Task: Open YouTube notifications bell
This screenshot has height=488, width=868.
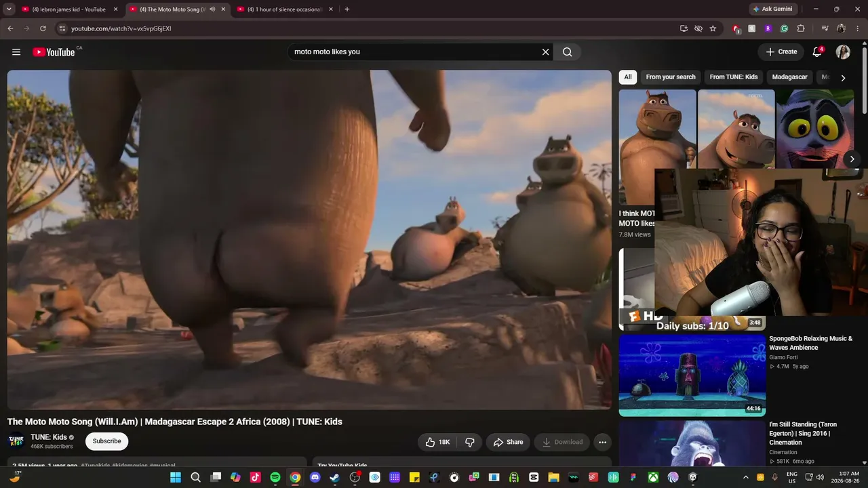Action: point(817,52)
